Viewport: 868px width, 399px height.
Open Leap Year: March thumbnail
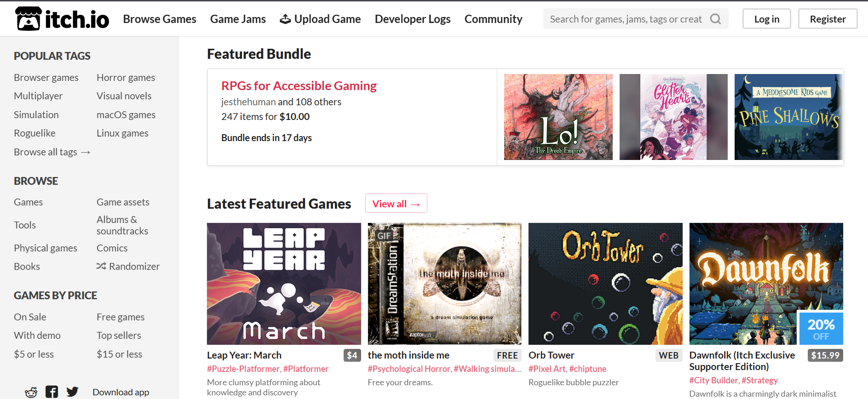tap(284, 284)
